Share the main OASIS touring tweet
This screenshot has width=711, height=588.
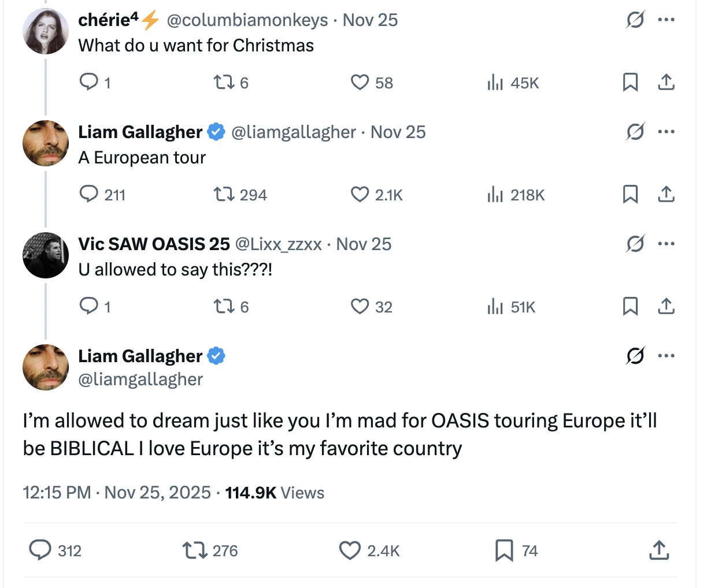[659, 550]
